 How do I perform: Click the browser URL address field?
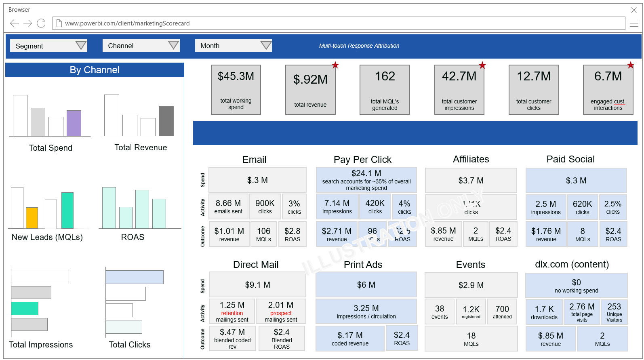coord(339,23)
